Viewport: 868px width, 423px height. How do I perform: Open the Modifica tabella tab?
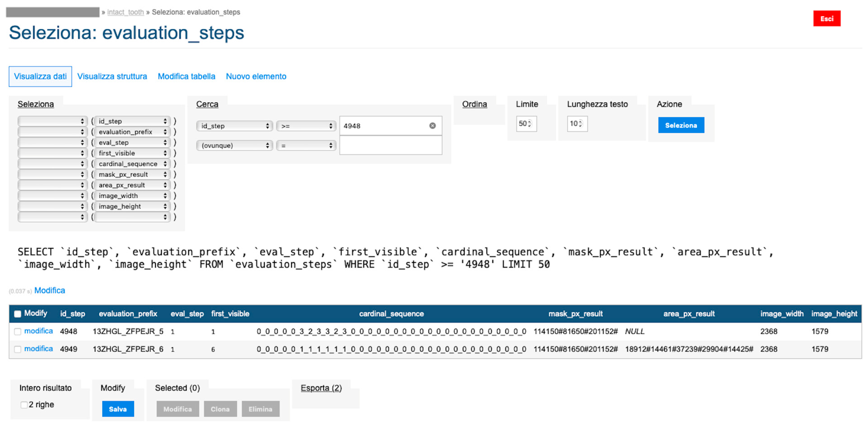click(186, 76)
